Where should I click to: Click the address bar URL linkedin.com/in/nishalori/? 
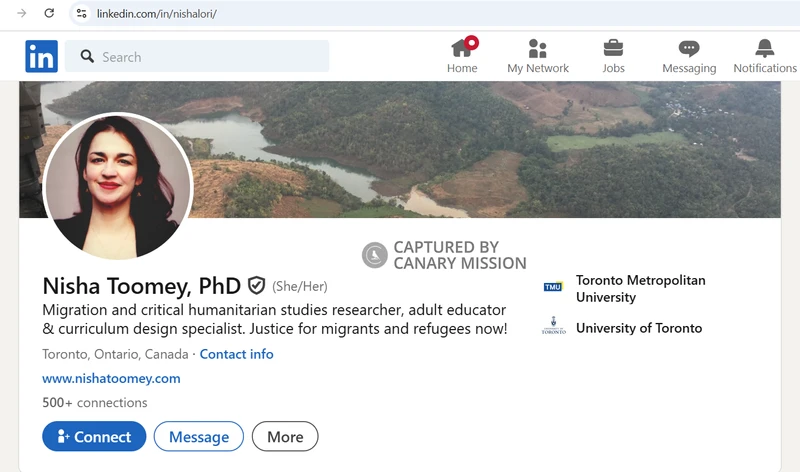(157, 14)
